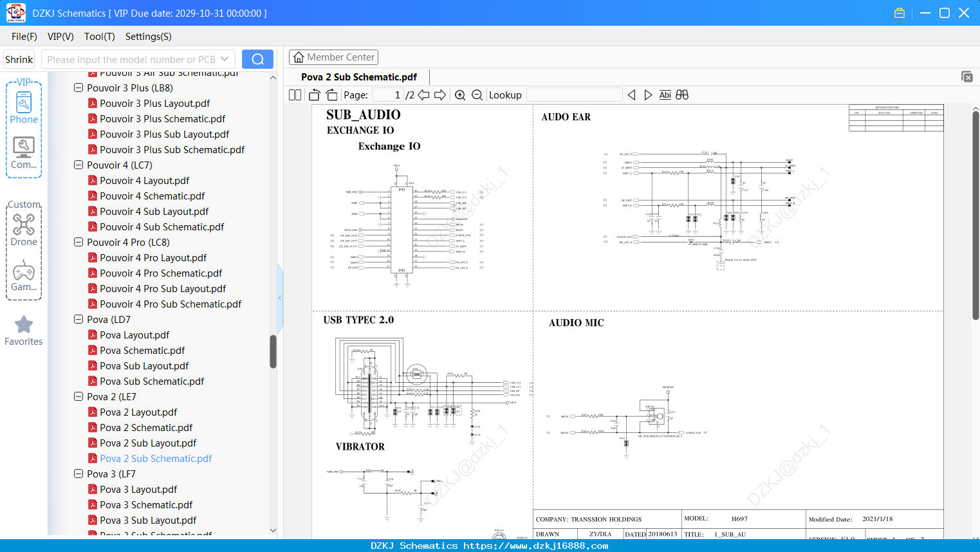Click the DZKJ app logo

tap(15, 13)
